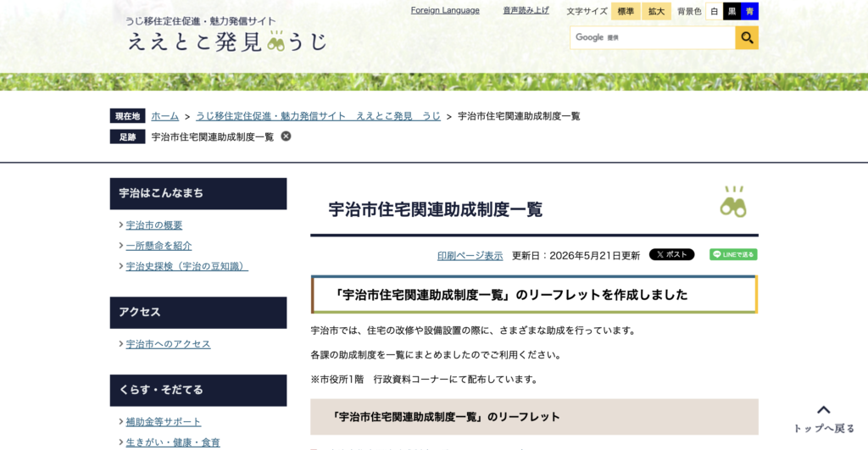Go to ホーム in the breadcrumb
Screen dimensions: 868x450
pyautogui.click(x=165, y=116)
